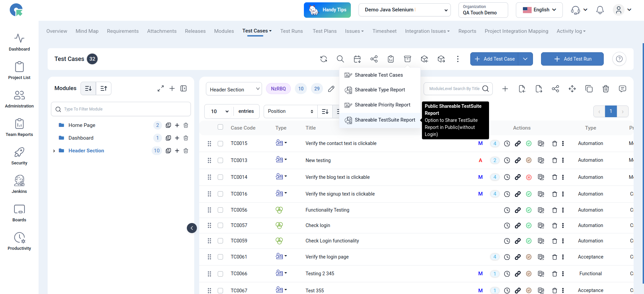The height and width of the screenshot is (294, 644).
Task: Click the ModuleLevel Search By Title field
Action: [454, 89]
